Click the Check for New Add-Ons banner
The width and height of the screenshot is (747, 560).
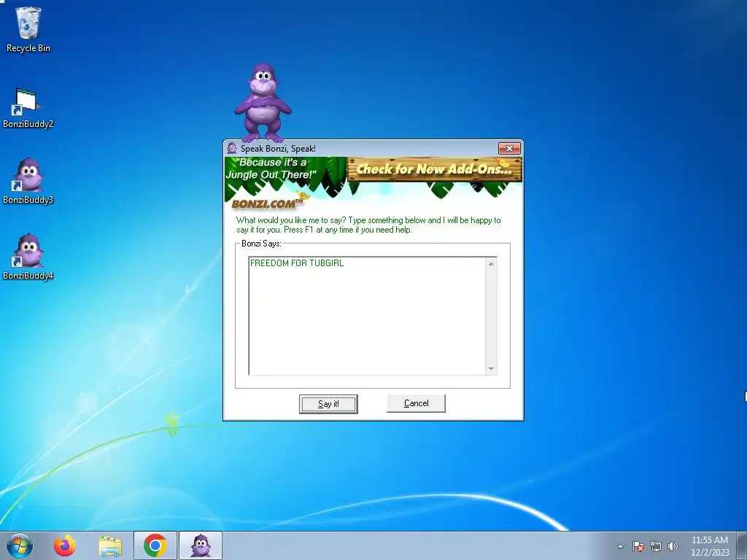pos(435,169)
